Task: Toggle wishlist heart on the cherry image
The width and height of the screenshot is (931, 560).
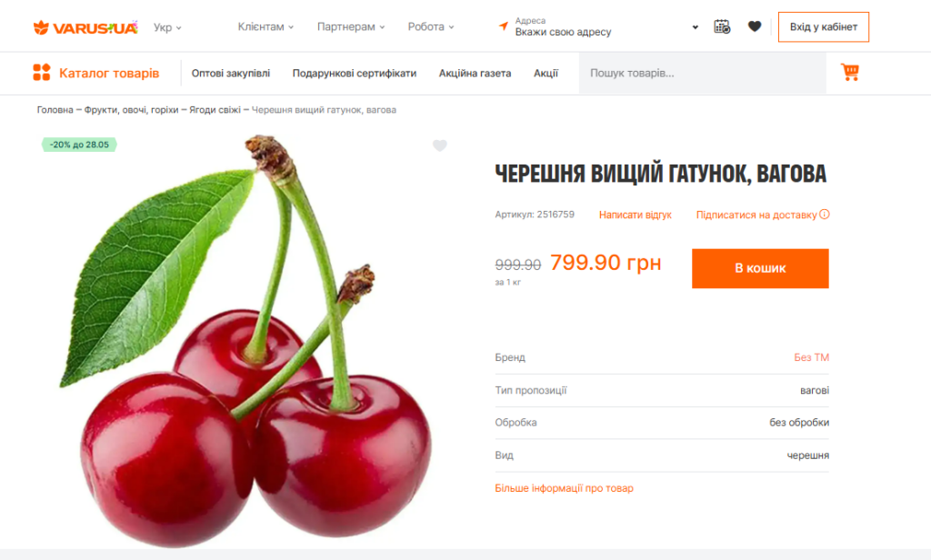Action: pos(439,145)
